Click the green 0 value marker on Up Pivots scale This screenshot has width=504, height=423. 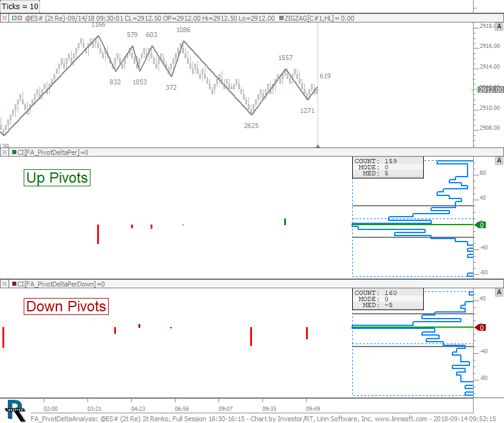[480, 225]
